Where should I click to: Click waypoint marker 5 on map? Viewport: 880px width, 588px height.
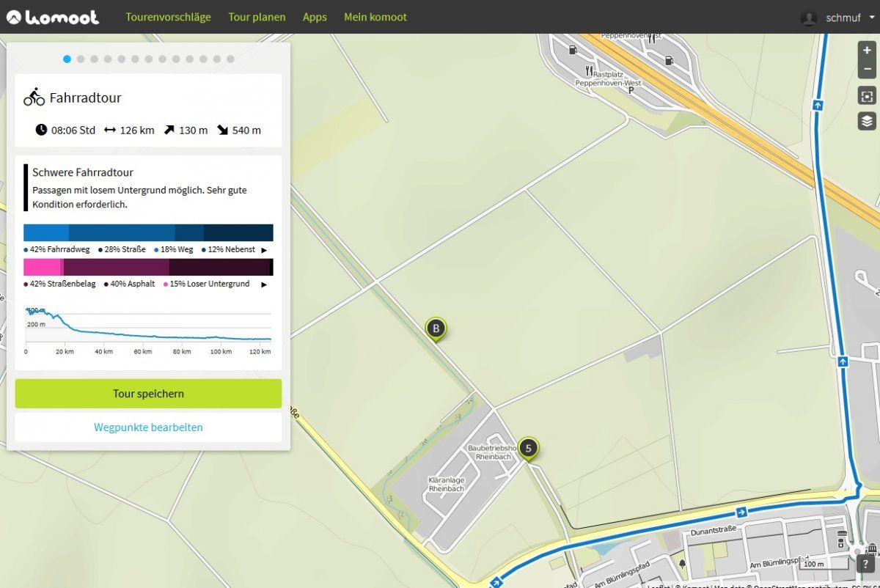(x=528, y=446)
